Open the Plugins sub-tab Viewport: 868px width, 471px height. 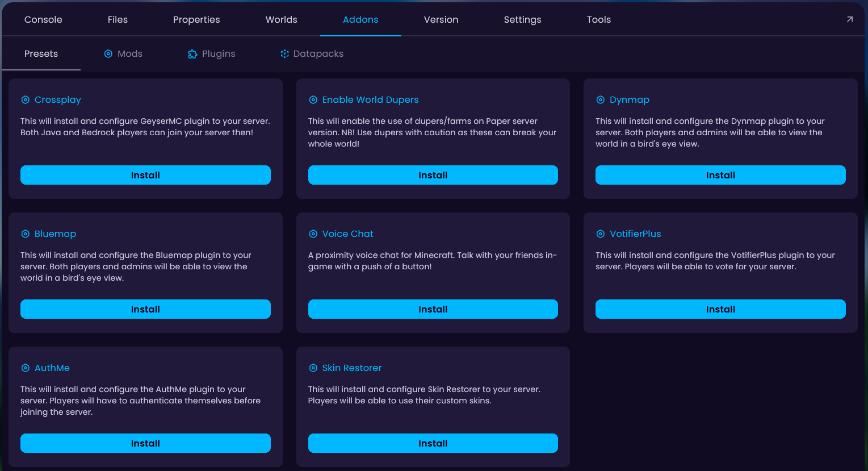[x=211, y=53]
